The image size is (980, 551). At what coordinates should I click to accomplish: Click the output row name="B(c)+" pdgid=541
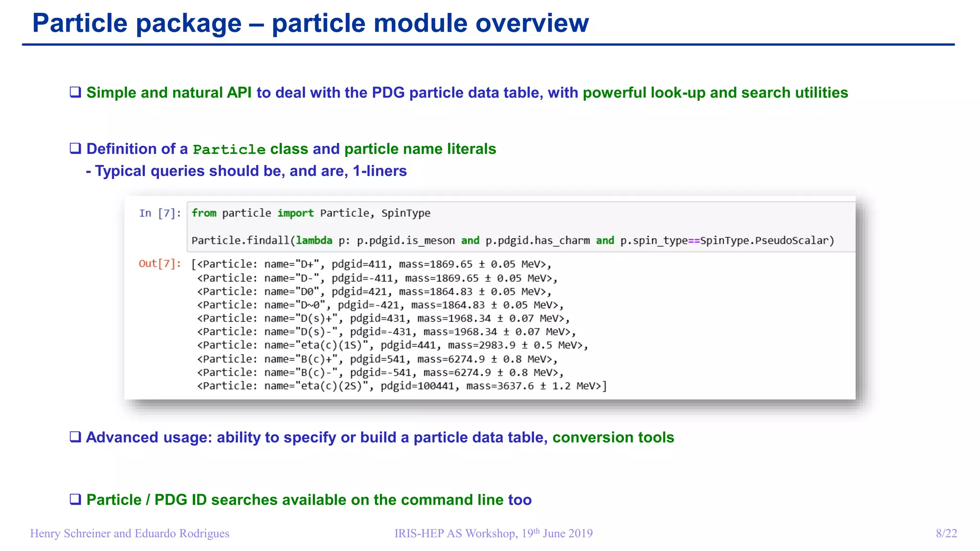pyautogui.click(x=377, y=359)
